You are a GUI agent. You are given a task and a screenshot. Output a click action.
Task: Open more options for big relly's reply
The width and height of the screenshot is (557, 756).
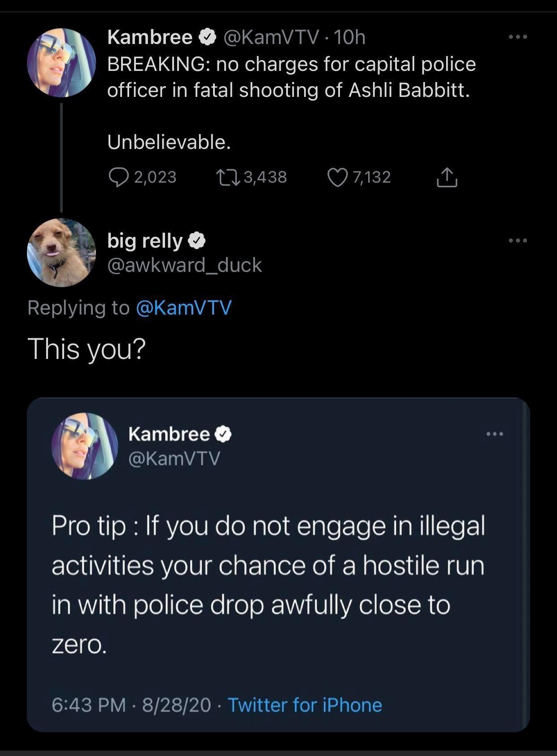[x=518, y=240]
